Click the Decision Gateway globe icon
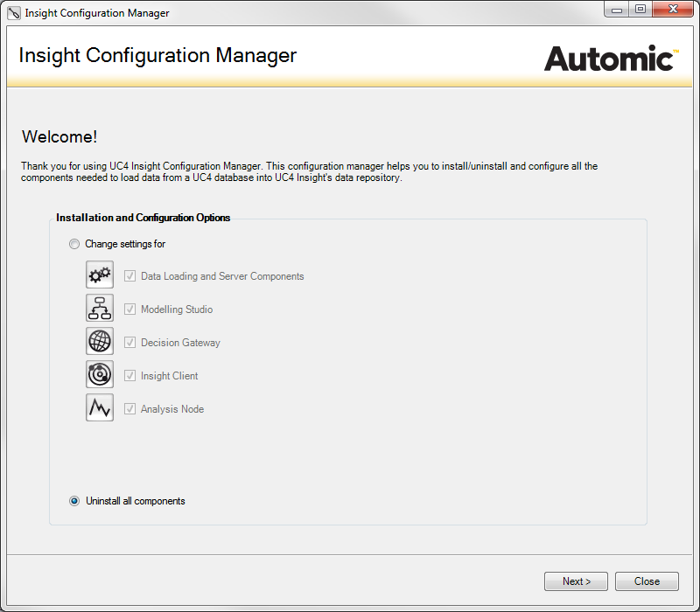 pos(100,341)
